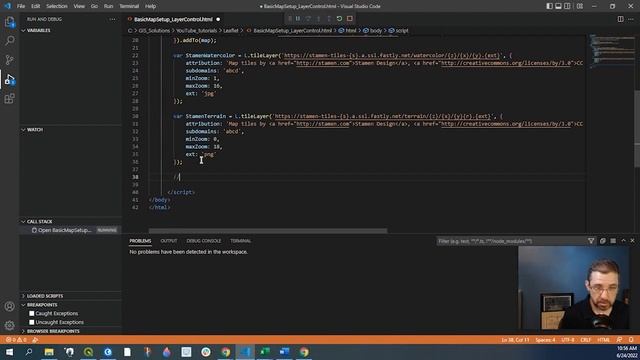Stop debugging with the red square button
This screenshot has width=640, height=360.
[x=350, y=19]
